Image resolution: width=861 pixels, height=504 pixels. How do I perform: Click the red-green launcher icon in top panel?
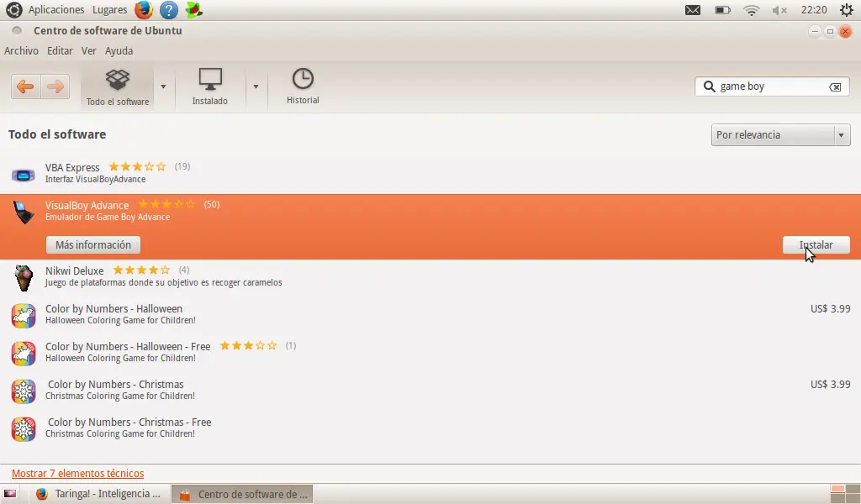point(194,10)
